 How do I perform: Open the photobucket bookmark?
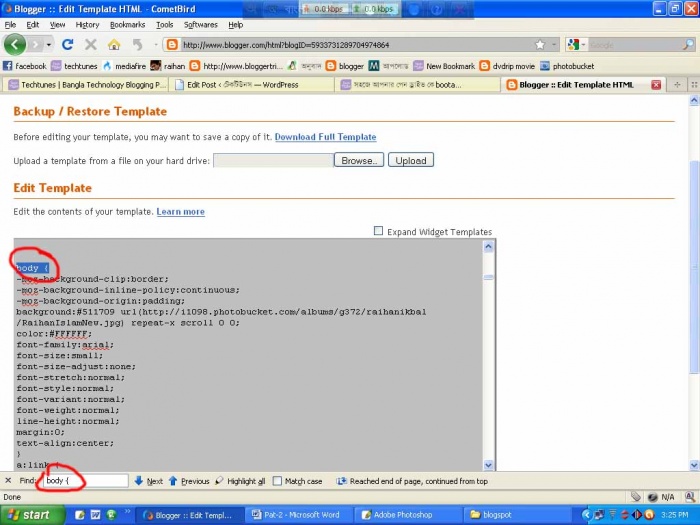click(x=567, y=66)
